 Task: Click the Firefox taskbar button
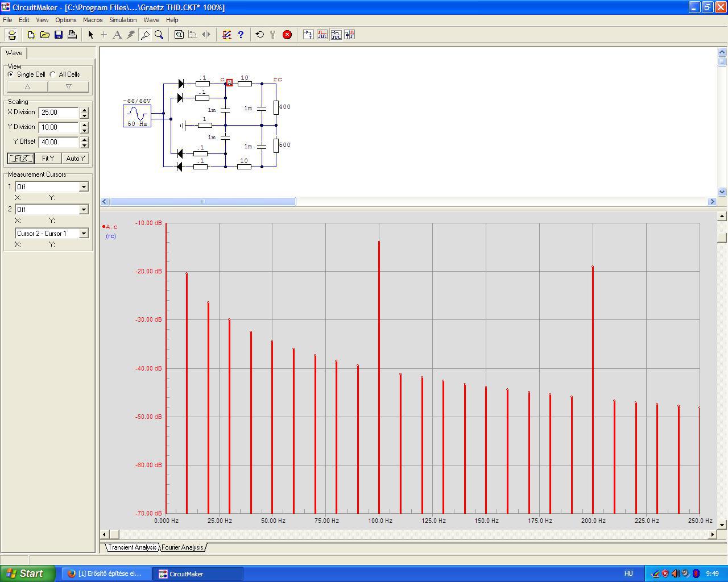(106, 573)
